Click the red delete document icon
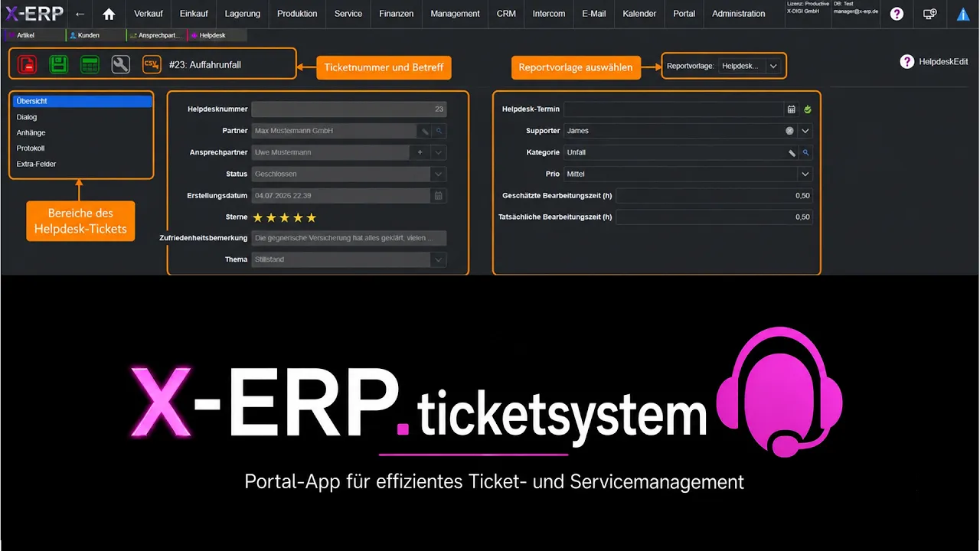Viewport: 980px width, 551px height. [x=27, y=65]
